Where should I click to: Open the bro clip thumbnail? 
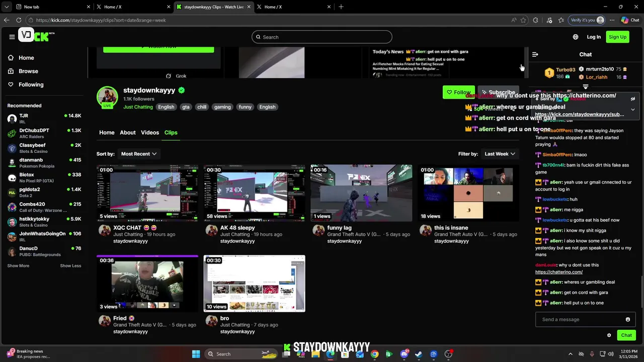tap(254, 284)
